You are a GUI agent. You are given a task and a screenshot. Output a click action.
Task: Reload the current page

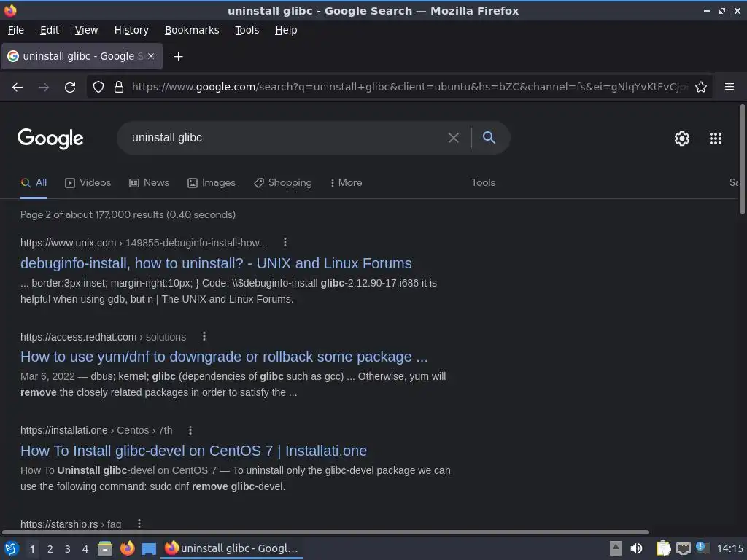[x=70, y=87]
